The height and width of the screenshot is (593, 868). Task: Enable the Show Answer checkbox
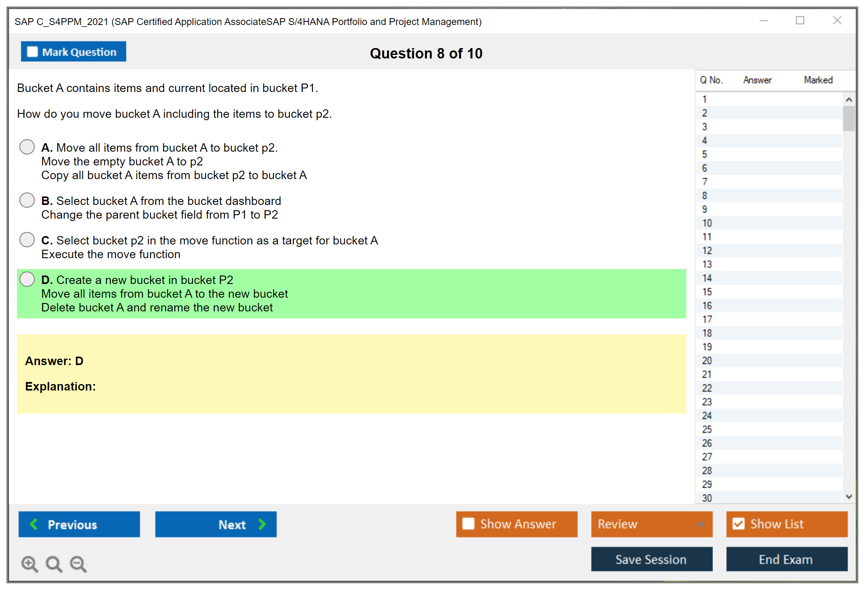click(468, 524)
